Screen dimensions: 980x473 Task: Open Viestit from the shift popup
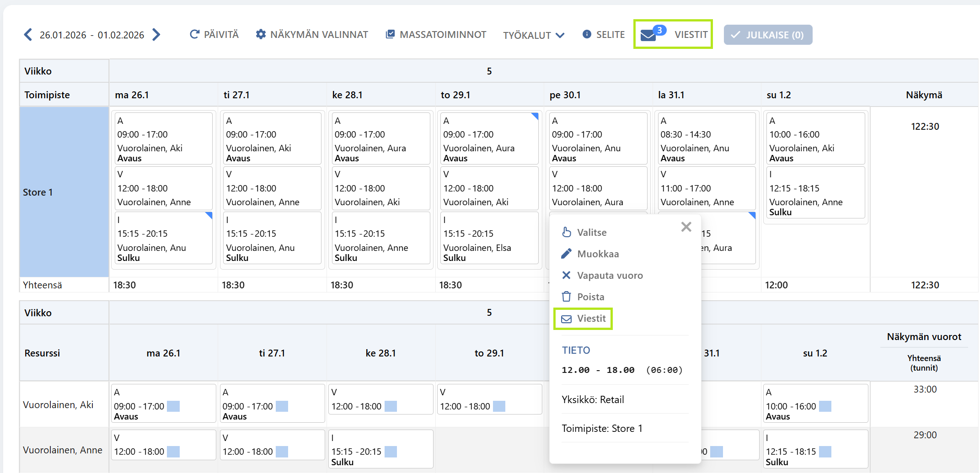click(x=583, y=319)
